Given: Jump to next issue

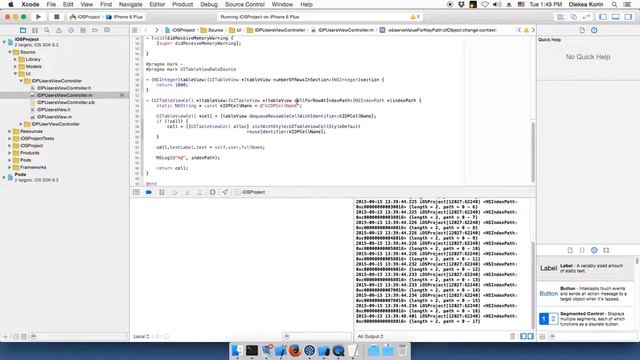Looking at the screenshot, I should click(533, 30).
